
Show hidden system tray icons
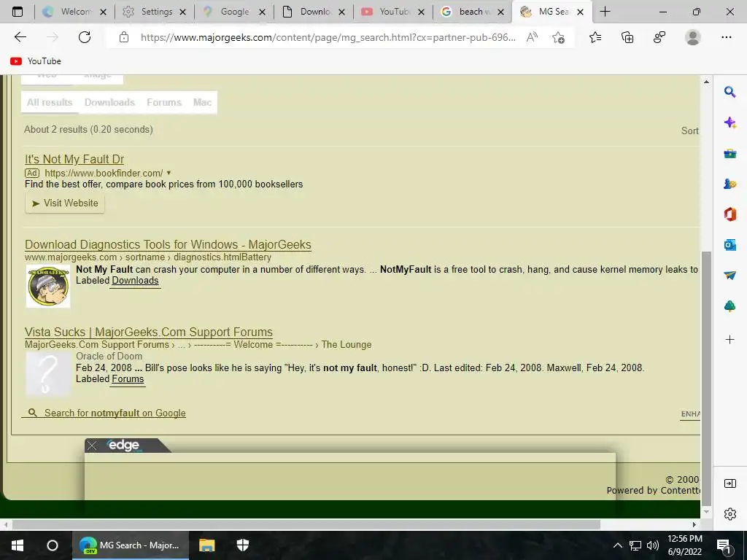point(617,545)
